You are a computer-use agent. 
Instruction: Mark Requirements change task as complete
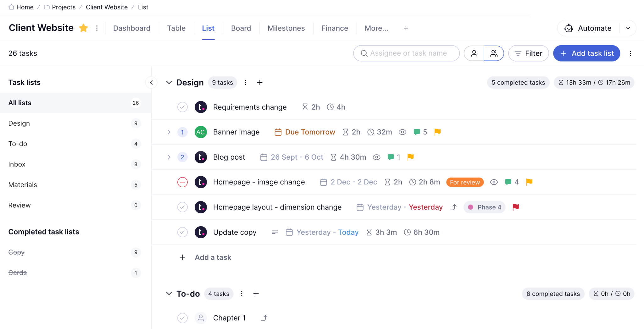click(x=182, y=107)
